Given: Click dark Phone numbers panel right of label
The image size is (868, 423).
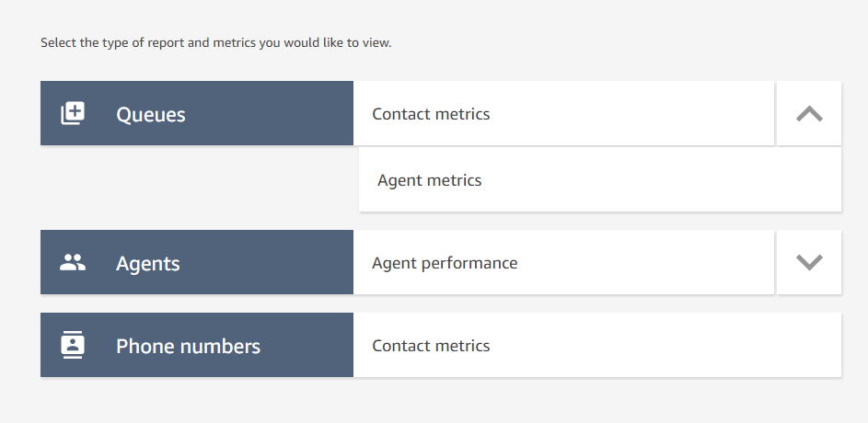Looking at the screenshot, I should click(x=307, y=345).
